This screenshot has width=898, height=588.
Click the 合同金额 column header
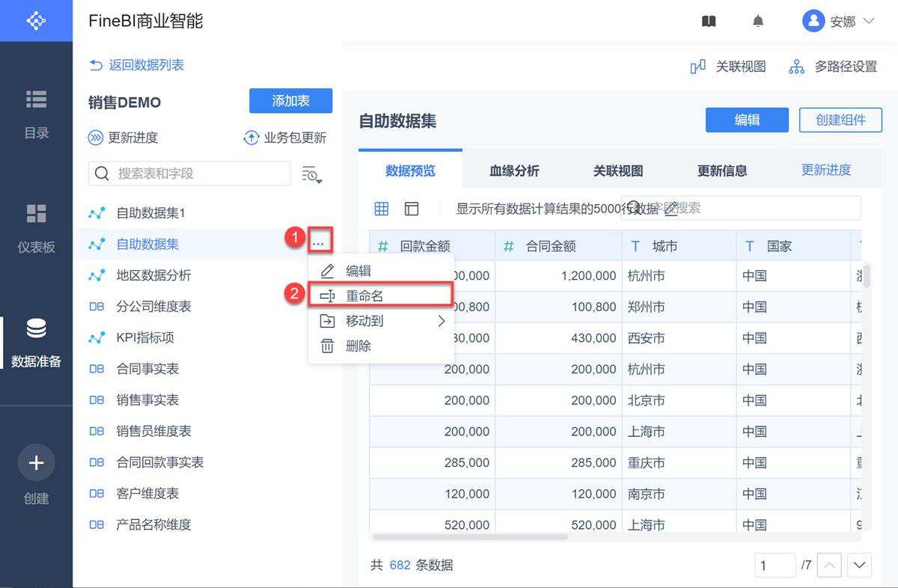(558, 245)
